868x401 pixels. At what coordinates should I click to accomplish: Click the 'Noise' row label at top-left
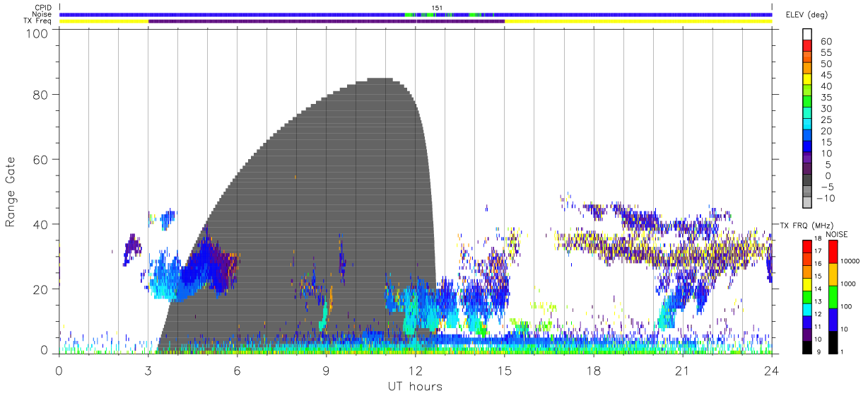pyautogui.click(x=42, y=14)
